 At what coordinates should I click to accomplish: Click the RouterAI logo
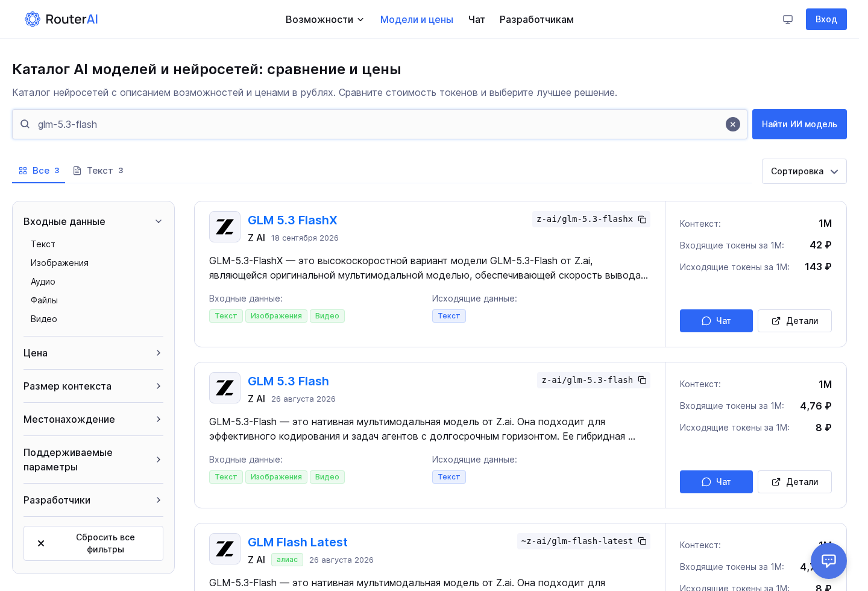[x=61, y=19]
